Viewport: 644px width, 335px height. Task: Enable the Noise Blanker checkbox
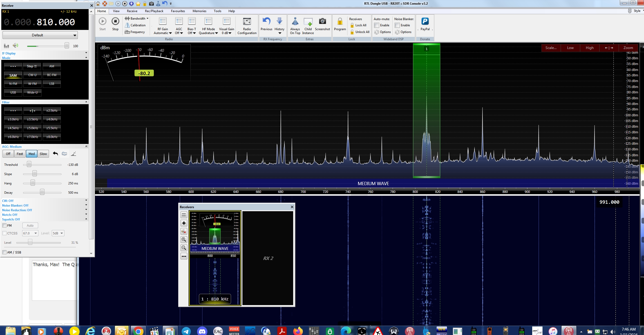(397, 25)
